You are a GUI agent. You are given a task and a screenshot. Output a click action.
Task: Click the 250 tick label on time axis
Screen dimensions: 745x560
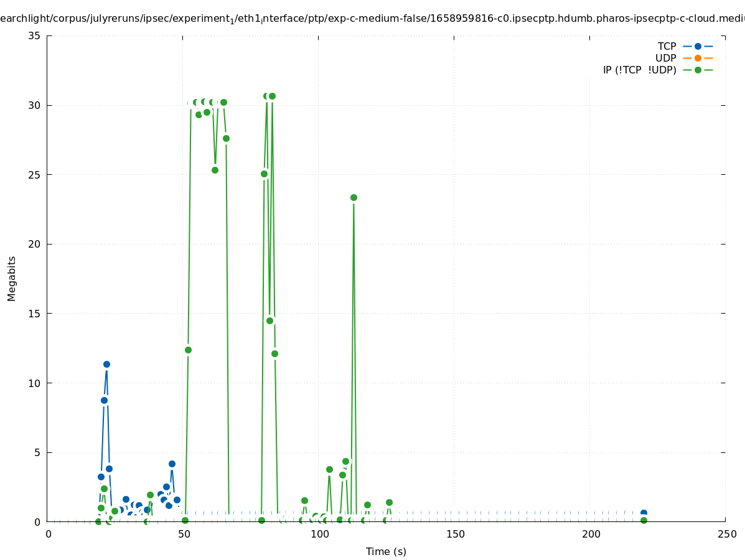coord(726,534)
